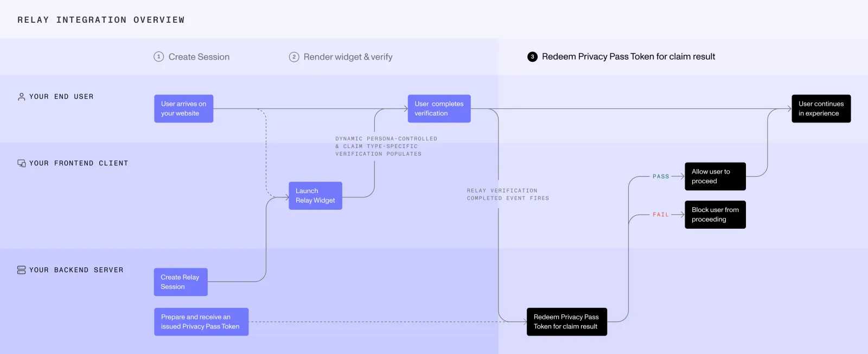Click the 'YOUR END USER' lane label
Image resolution: width=868 pixels, height=354 pixels.
pyautogui.click(x=61, y=97)
